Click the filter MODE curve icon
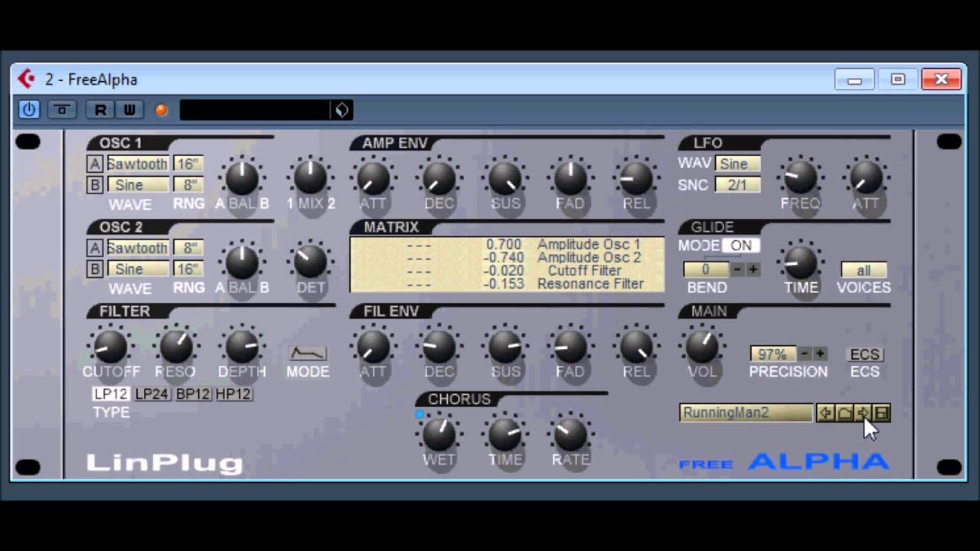Viewport: 980px width, 551px height. click(x=308, y=354)
